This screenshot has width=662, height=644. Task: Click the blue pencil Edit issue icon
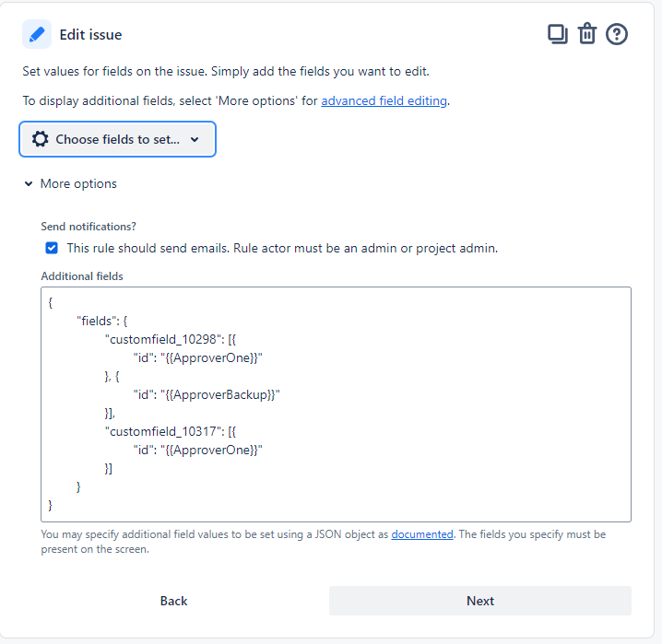pyautogui.click(x=37, y=34)
